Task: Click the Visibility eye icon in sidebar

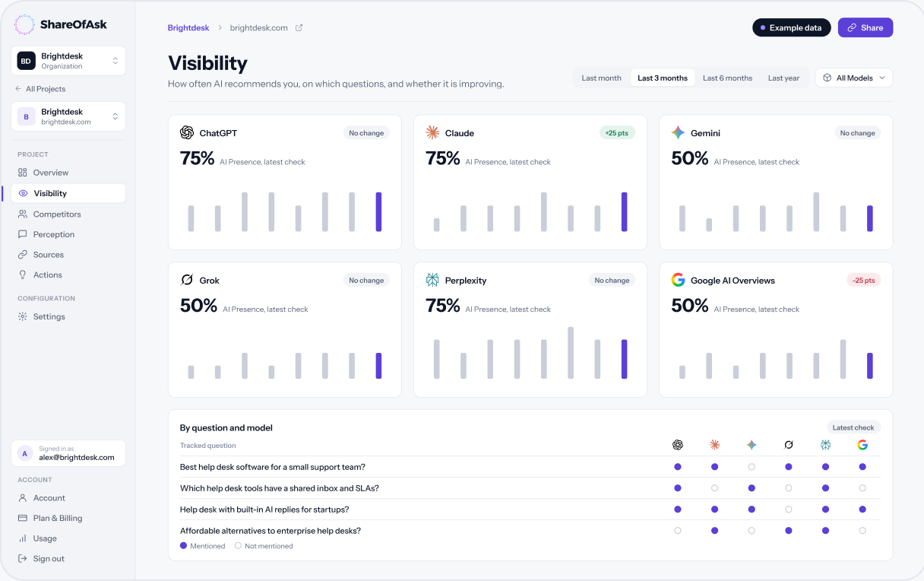Action: [x=23, y=193]
